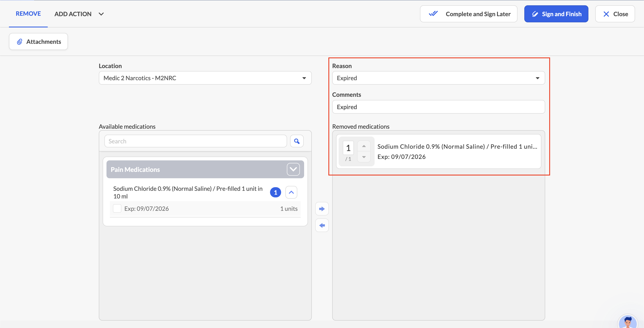
Task: Open the Location dropdown
Action: tap(205, 78)
